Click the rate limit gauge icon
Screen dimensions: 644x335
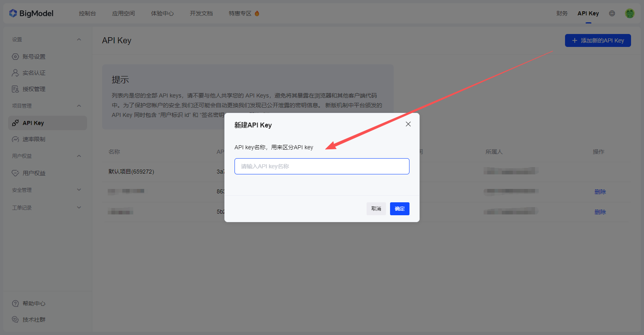[x=15, y=139]
